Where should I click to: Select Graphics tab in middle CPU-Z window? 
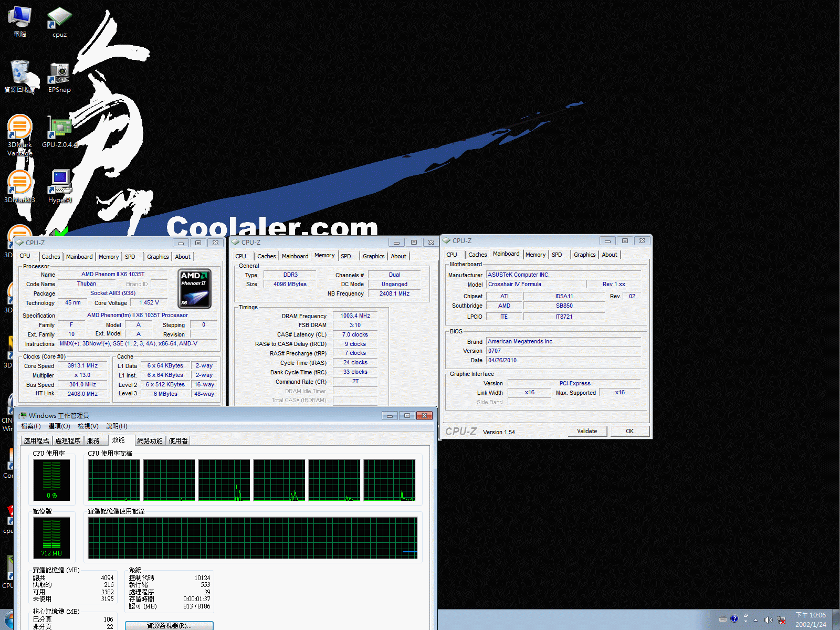click(374, 256)
